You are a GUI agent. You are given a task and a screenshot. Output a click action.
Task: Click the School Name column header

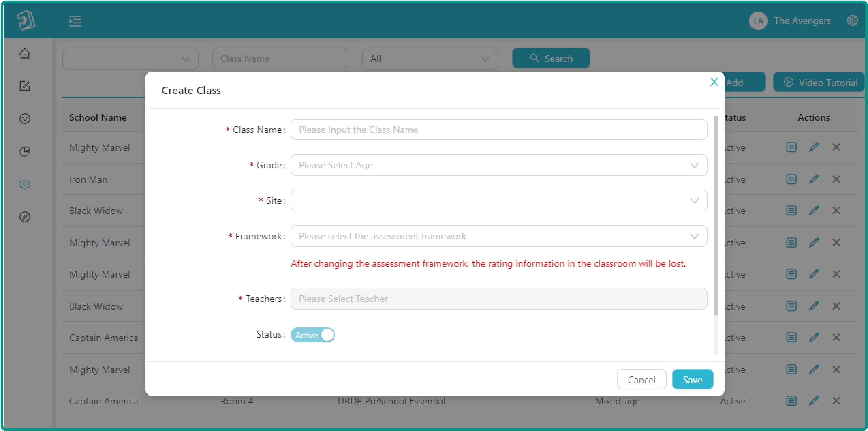tap(98, 118)
